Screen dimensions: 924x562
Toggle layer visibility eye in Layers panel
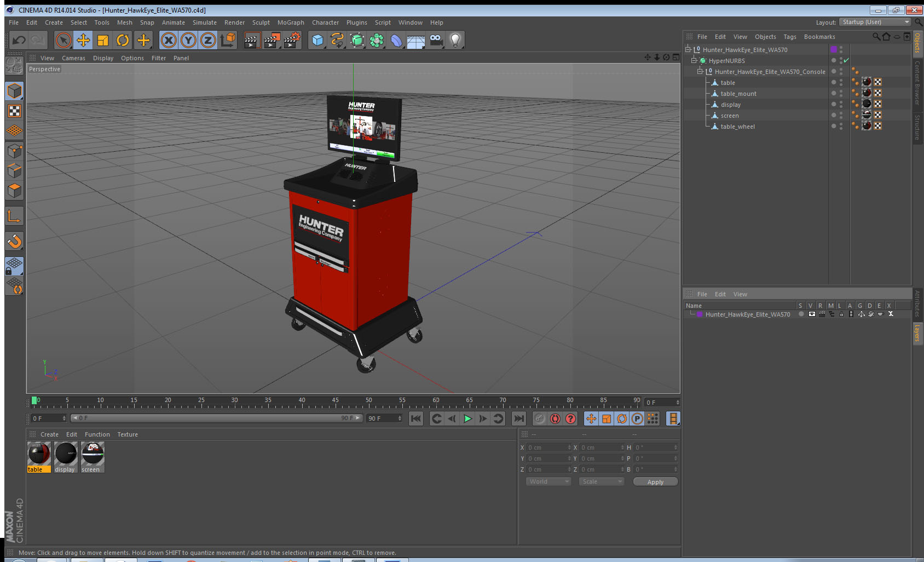[812, 314]
